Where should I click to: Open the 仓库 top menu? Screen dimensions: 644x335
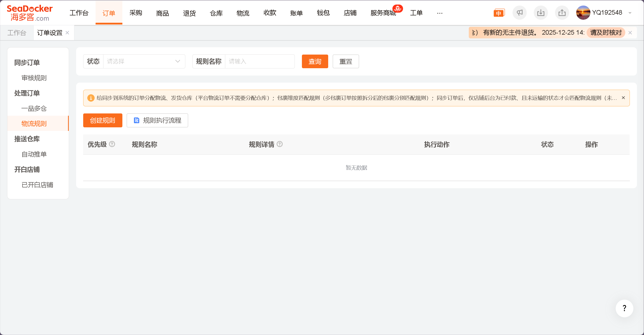216,13
